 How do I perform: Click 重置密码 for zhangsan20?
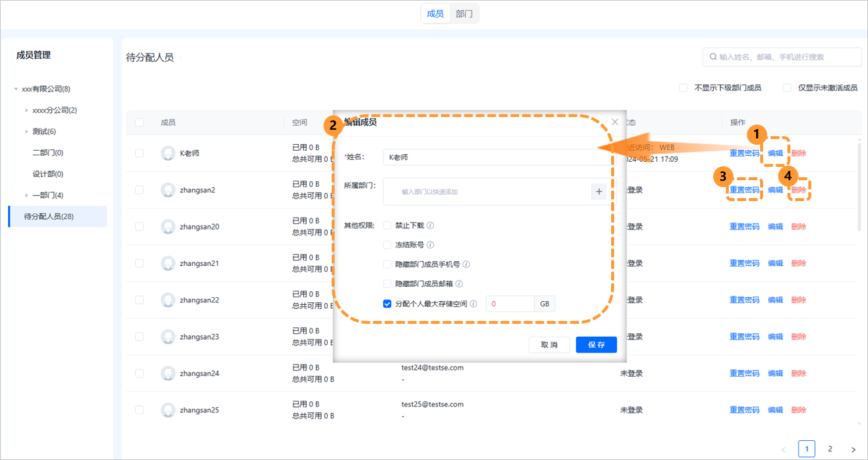(744, 226)
